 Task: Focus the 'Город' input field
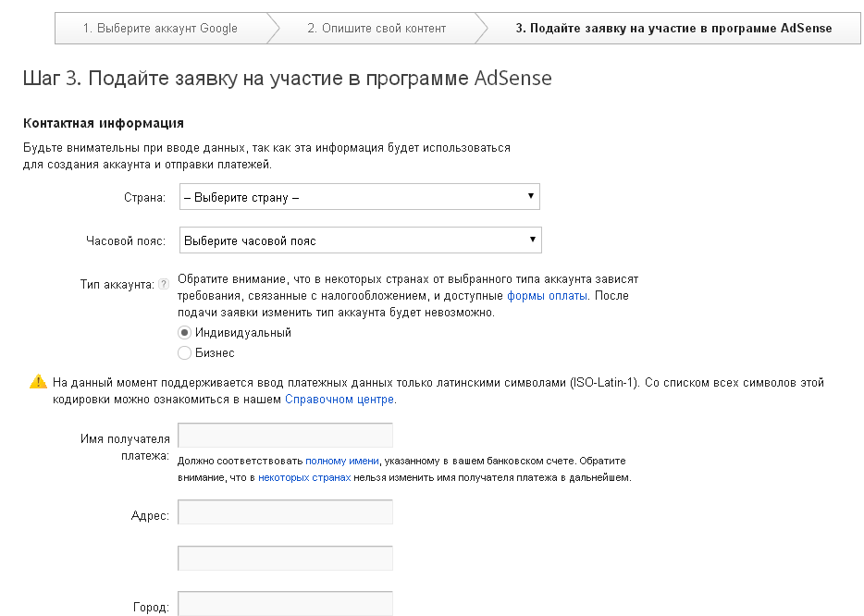(x=285, y=603)
